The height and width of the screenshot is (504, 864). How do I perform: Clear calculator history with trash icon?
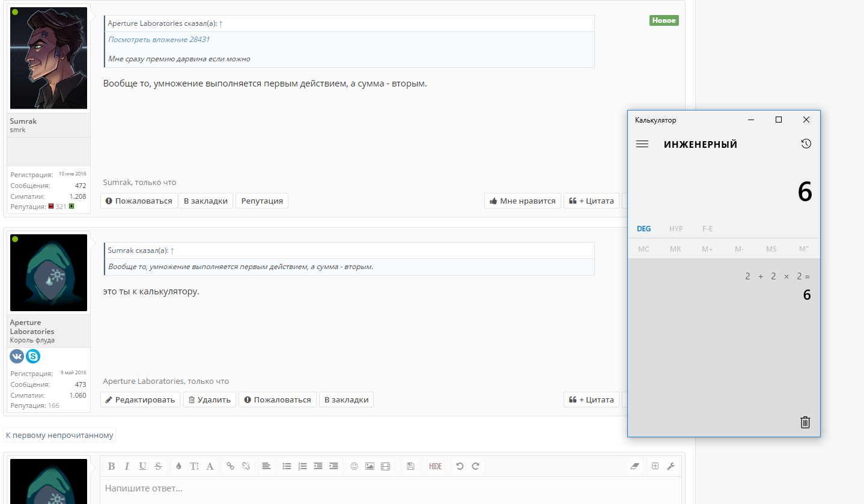[805, 422]
